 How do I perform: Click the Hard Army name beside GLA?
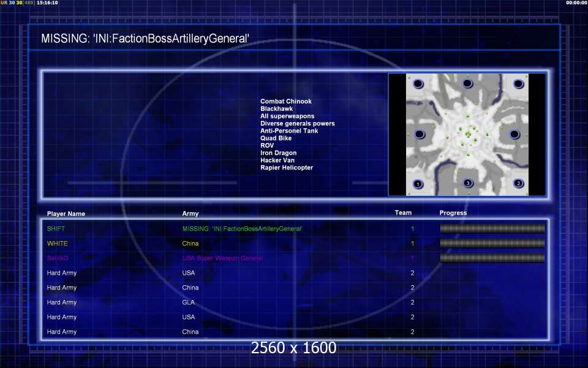coord(61,302)
